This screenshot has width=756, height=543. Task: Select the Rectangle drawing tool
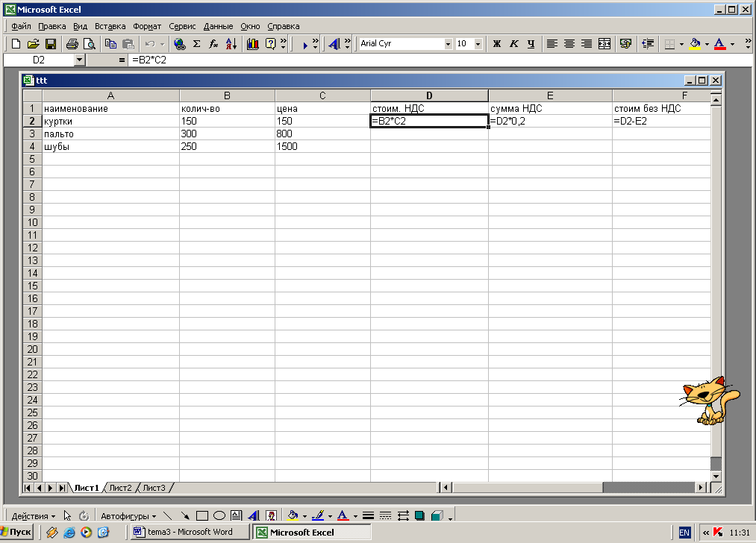[x=202, y=516]
